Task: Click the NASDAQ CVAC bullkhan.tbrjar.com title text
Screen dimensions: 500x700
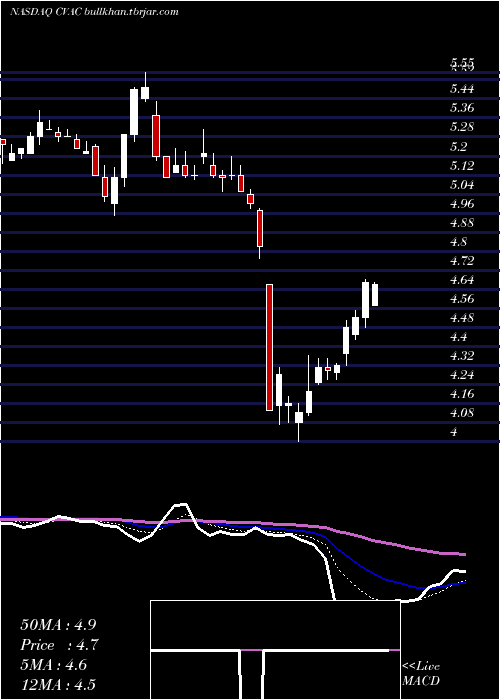Action: pos(94,12)
